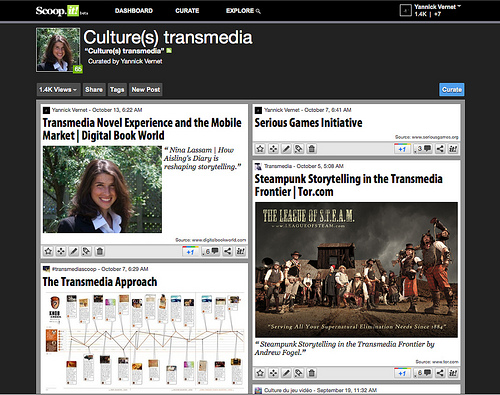Go to the Dashboard menu item
This screenshot has height=395, width=500.
(134, 11)
